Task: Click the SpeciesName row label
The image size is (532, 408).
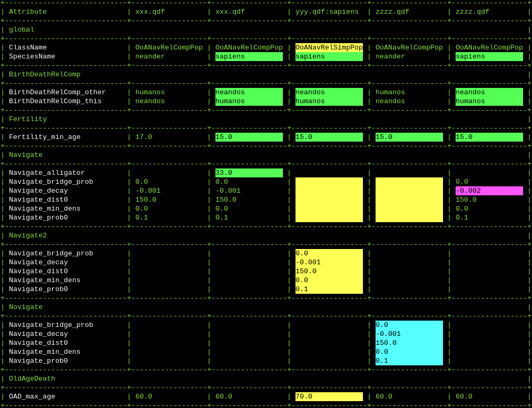Action: pos(32,56)
